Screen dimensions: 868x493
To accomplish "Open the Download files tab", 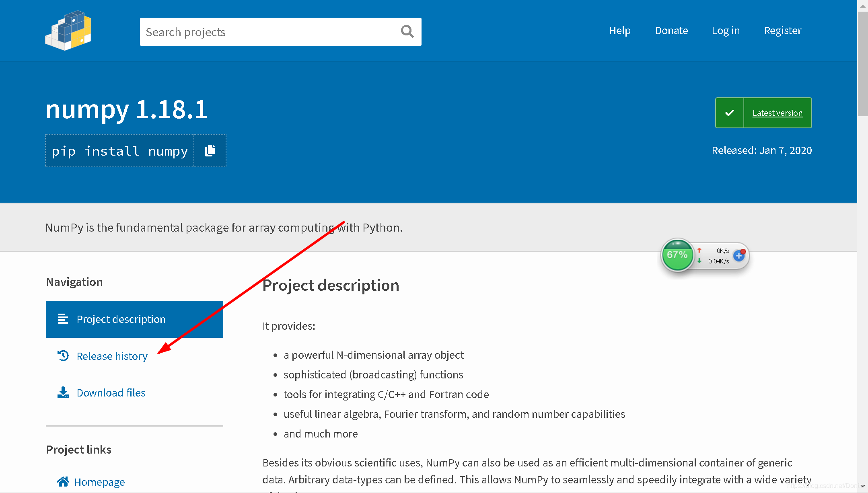I will pos(111,392).
